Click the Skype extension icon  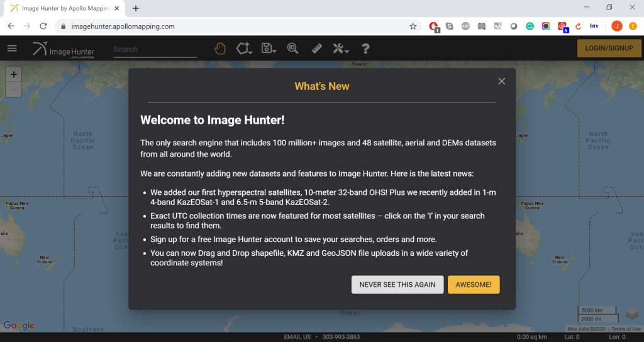tap(449, 26)
